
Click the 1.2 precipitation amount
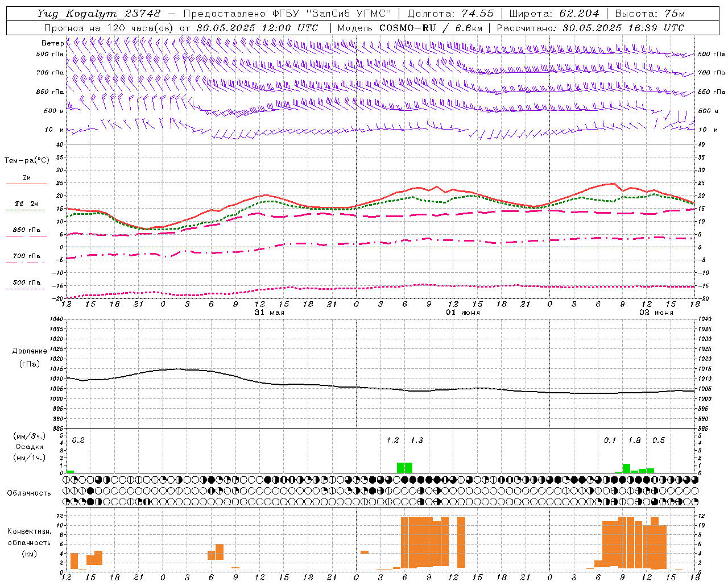click(x=392, y=440)
